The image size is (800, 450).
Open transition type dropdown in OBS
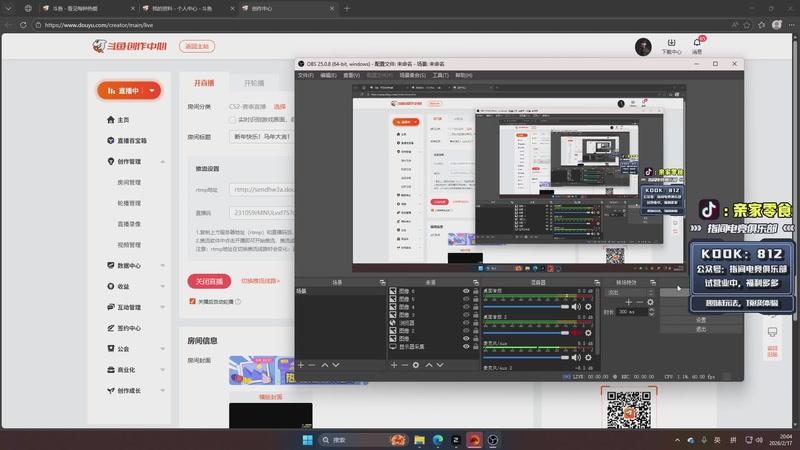coord(629,292)
